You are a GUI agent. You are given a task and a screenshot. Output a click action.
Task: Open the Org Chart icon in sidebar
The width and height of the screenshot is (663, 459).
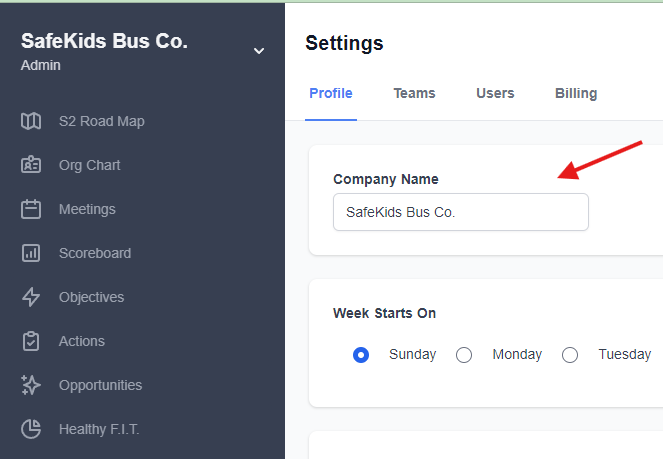[x=31, y=165]
